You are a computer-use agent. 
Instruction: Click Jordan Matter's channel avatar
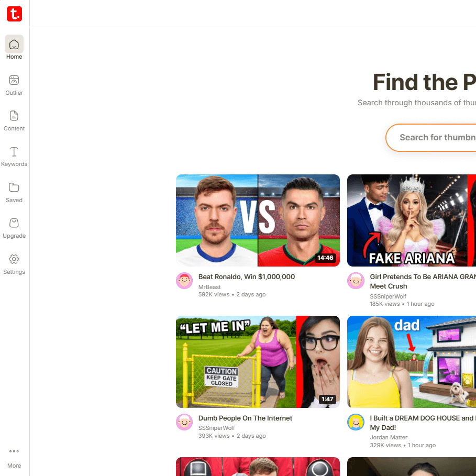[356, 422]
